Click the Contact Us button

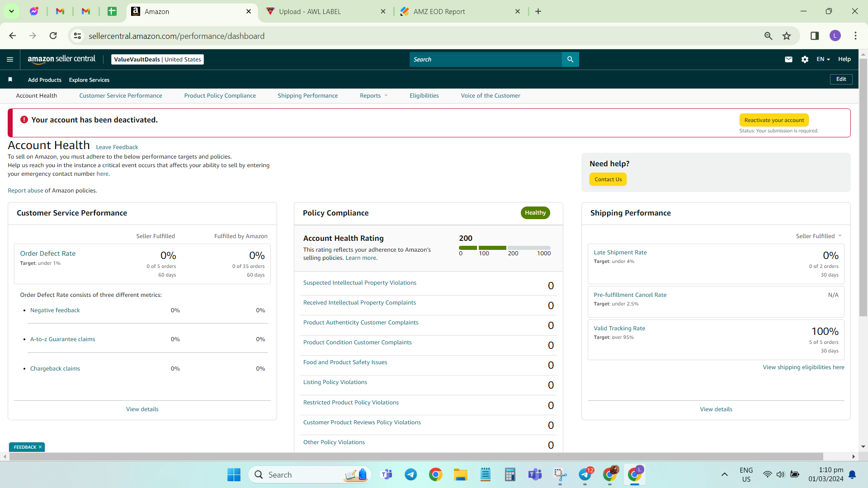[608, 179]
